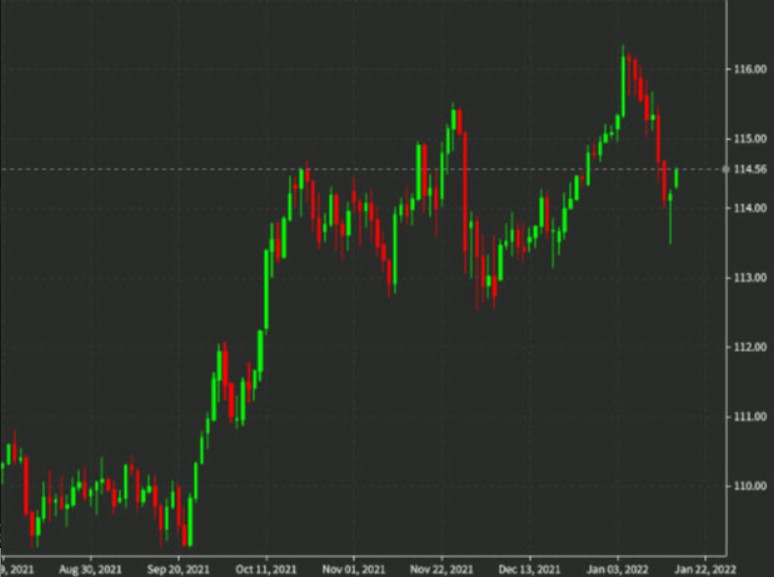The width and height of the screenshot is (774, 577).
Task: Click the tallest green candle above 116.00
Action: [x=623, y=81]
